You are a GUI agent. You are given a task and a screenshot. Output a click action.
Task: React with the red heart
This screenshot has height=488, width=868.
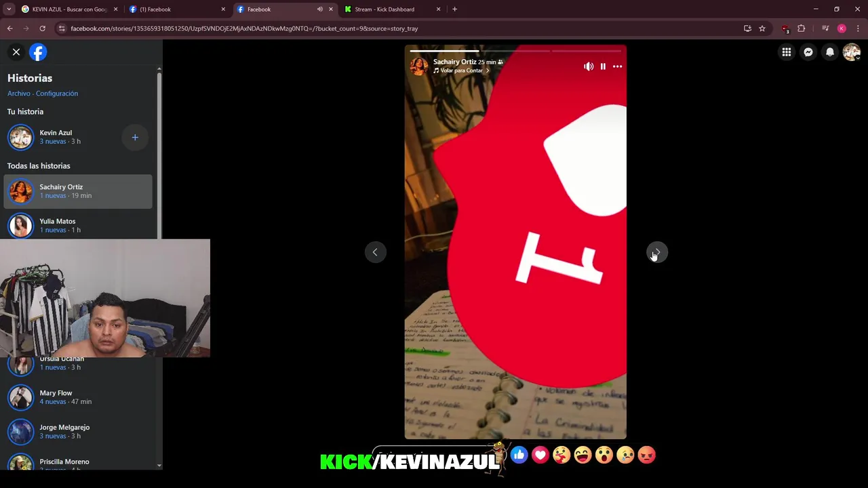(x=540, y=455)
